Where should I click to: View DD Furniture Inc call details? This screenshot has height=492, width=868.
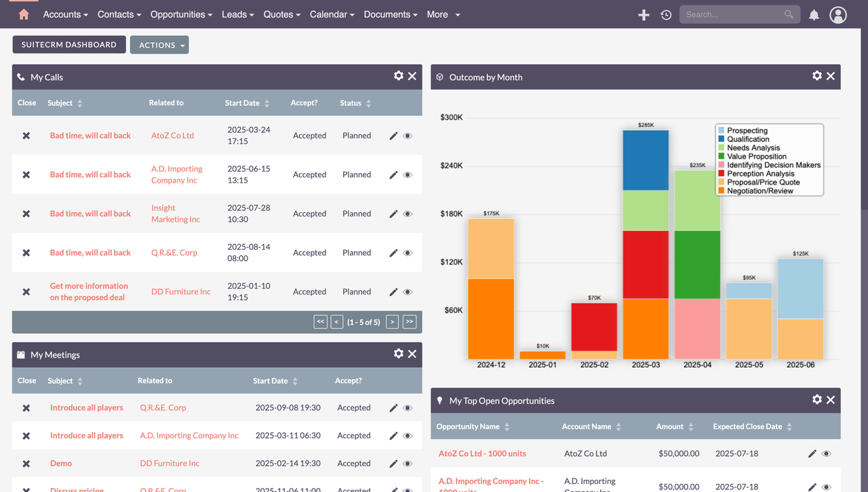tap(408, 292)
